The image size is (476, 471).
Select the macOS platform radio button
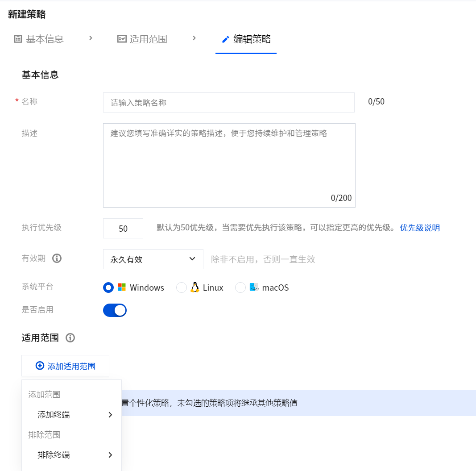pos(240,288)
